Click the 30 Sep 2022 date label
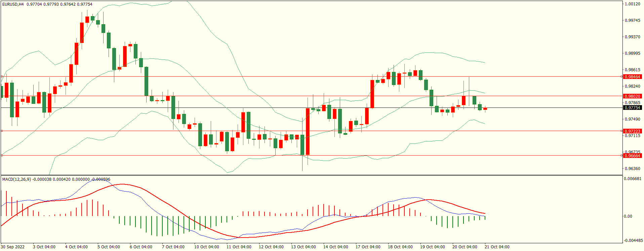Screen dimensions: 644x251 click(13, 247)
